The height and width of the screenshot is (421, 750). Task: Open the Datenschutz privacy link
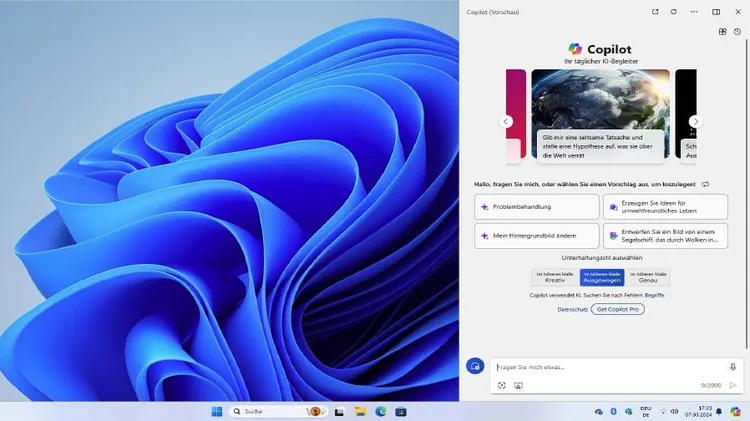pos(573,310)
